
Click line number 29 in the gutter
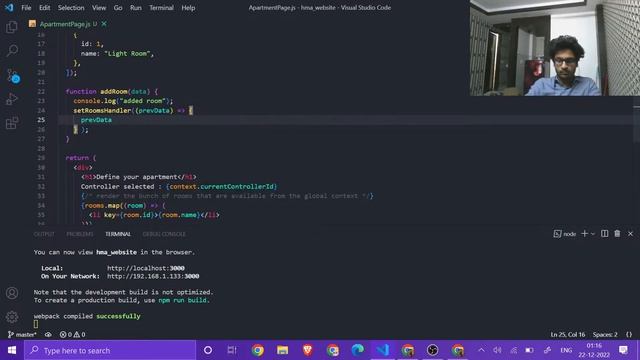(41, 158)
